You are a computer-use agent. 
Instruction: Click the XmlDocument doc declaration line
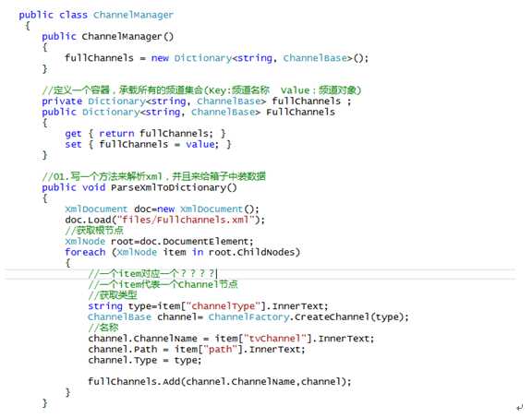tap(162, 209)
